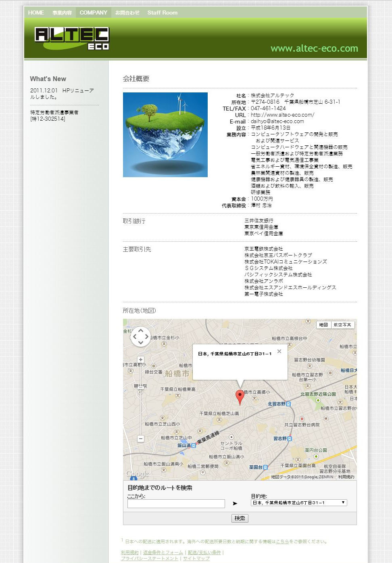Click the red location marker pin

coord(240,397)
